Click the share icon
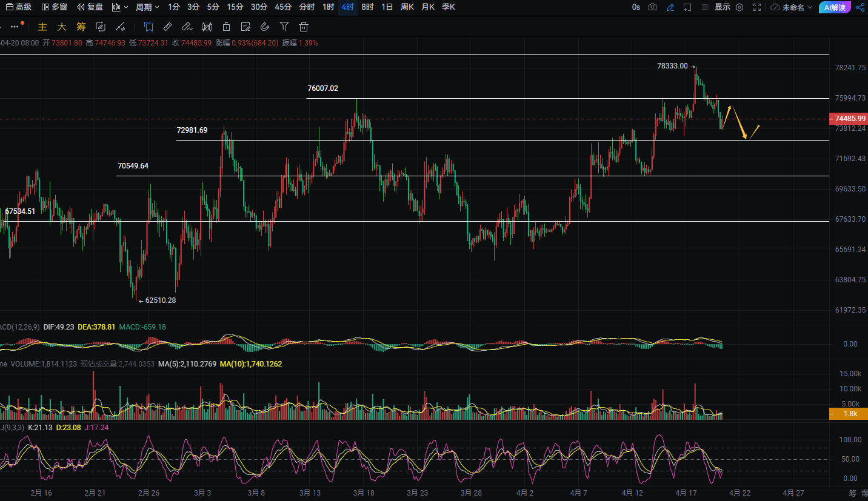This screenshot has height=501, width=868. [x=861, y=7]
